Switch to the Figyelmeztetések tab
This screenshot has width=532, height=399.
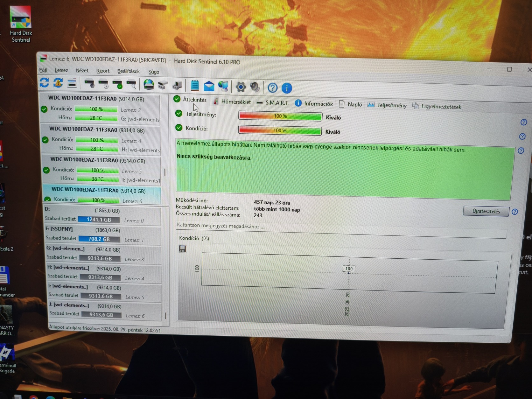(x=437, y=106)
